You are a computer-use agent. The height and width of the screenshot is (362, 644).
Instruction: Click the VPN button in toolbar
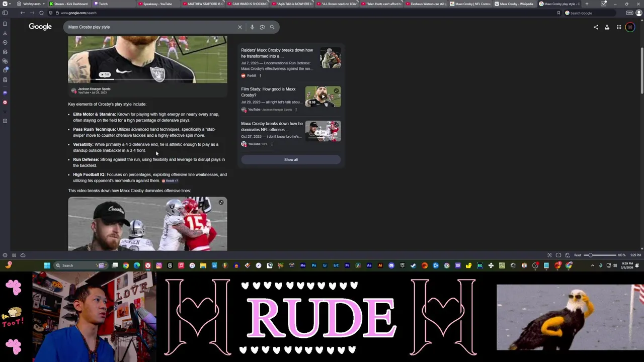point(629,13)
